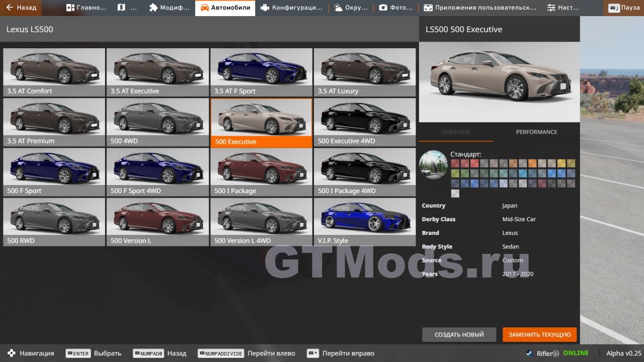Choose the 500 Version L car
Viewport: 644px width, 362px height.
coord(157,222)
